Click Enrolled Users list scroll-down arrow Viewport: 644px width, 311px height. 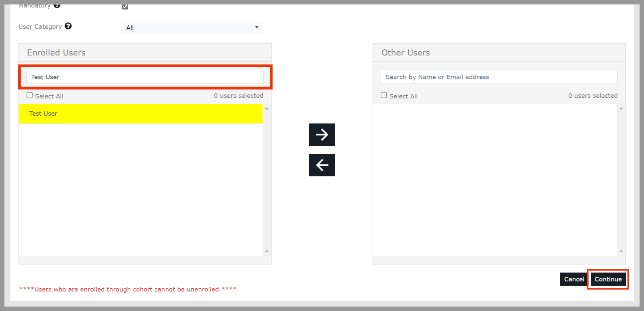click(267, 252)
